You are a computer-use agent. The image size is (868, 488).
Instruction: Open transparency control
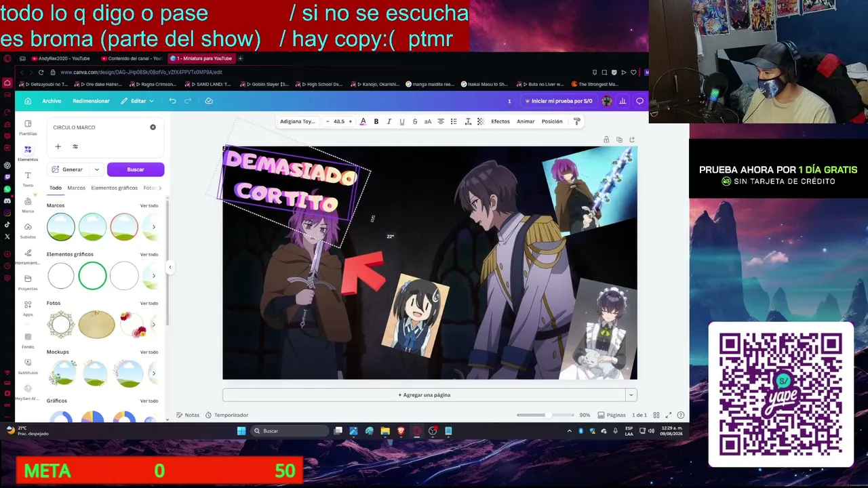pyautogui.click(x=480, y=121)
